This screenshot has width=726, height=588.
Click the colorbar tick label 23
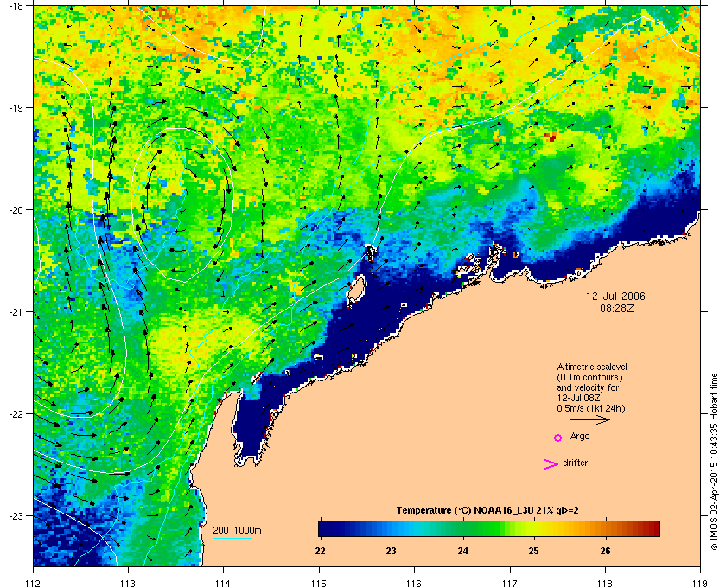point(392,551)
